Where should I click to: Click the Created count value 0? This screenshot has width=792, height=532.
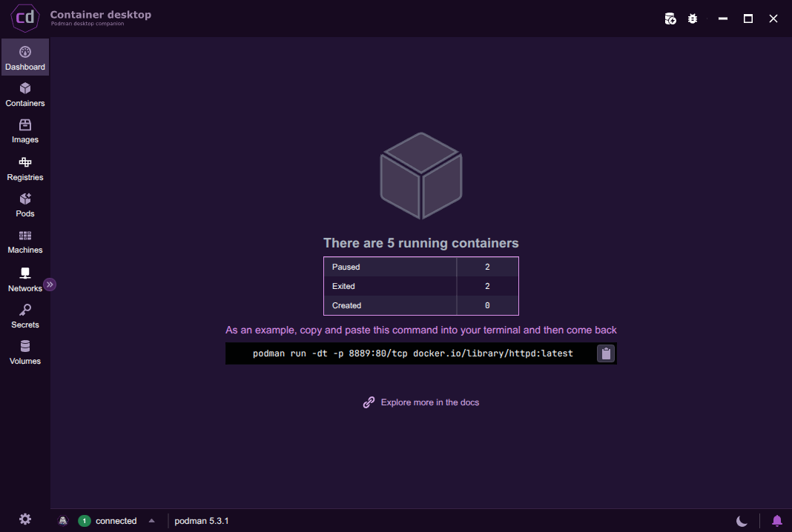click(487, 305)
